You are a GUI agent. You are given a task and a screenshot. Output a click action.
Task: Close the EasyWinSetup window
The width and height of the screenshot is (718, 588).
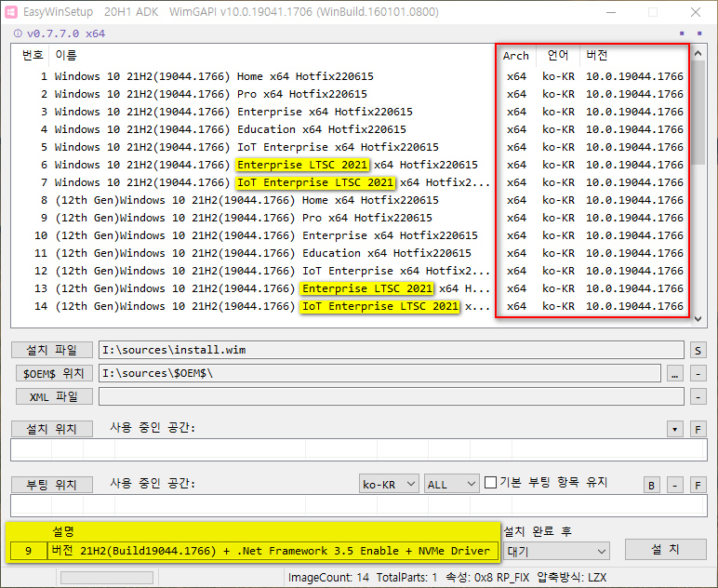pos(696,12)
